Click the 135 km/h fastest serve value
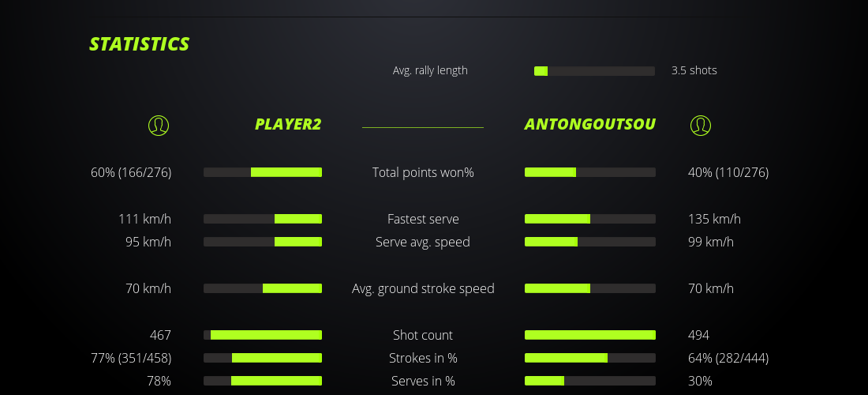This screenshot has height=395, width=868. click(x=714, y=219)
